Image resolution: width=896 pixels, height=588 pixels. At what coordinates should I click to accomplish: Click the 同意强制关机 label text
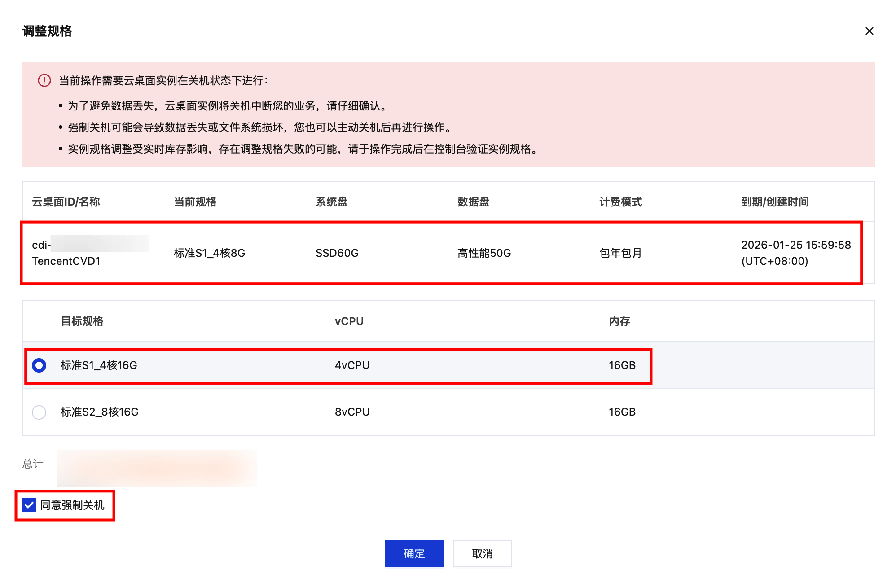72,505
